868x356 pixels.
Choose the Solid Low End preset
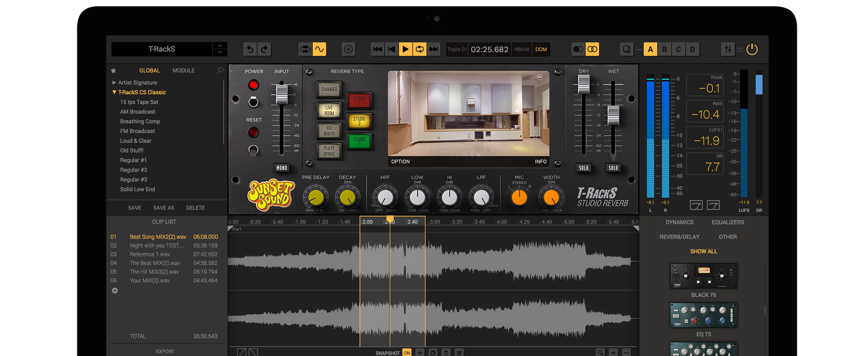pyautogui.click(x=137, y=189)
